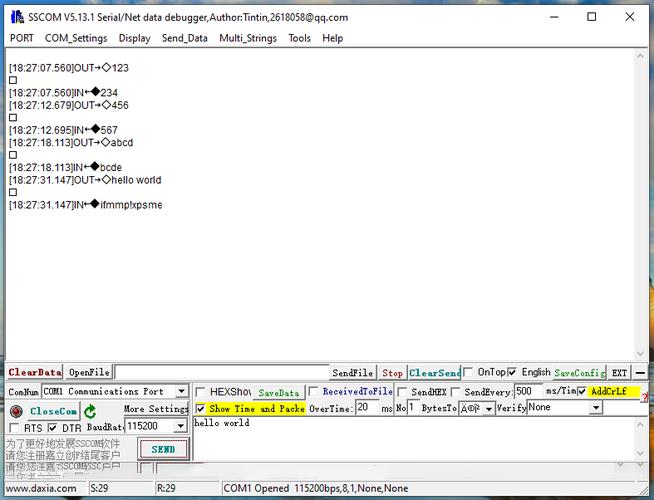
Task: Untick Show Time and Packet checkbox
Action: [x=201, y=409]
